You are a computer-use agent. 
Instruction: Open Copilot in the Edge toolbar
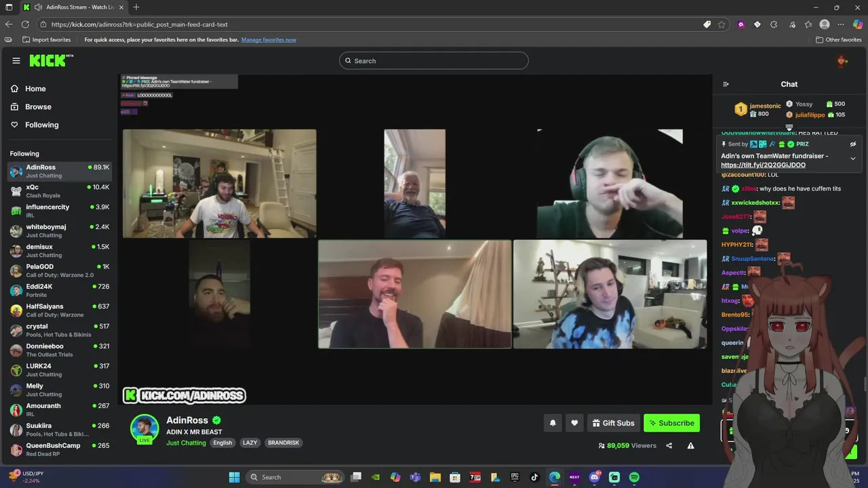[858, 24]
